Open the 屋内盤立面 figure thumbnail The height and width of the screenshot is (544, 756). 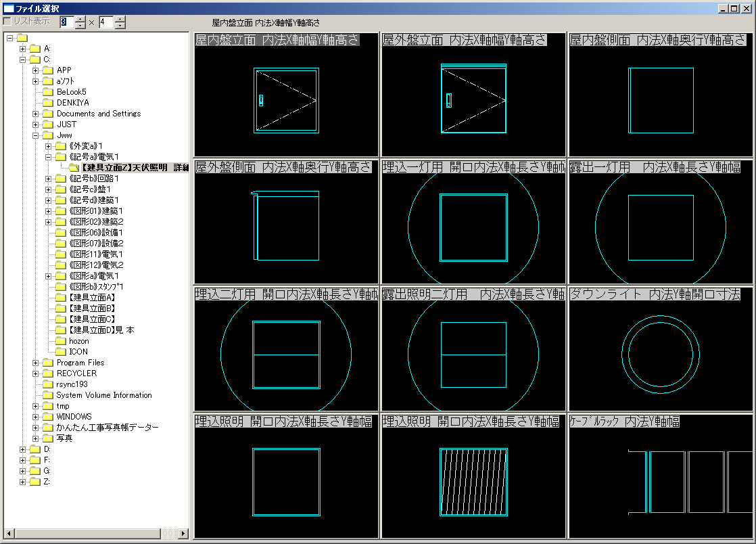286,95
